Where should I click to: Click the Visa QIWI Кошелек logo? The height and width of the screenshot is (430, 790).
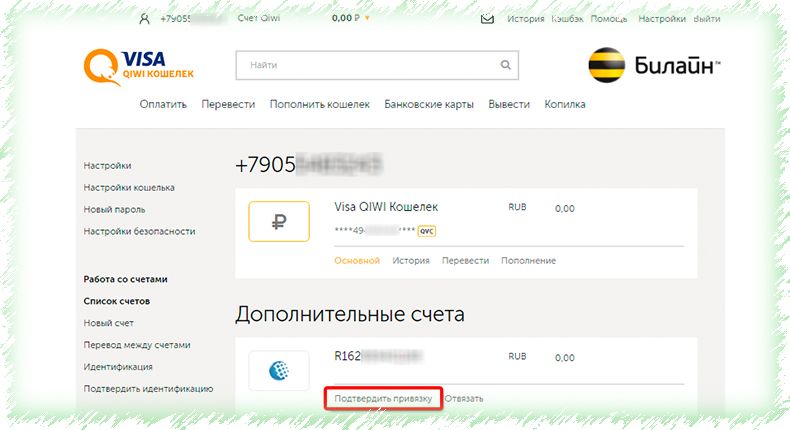(x=139, y=67)
